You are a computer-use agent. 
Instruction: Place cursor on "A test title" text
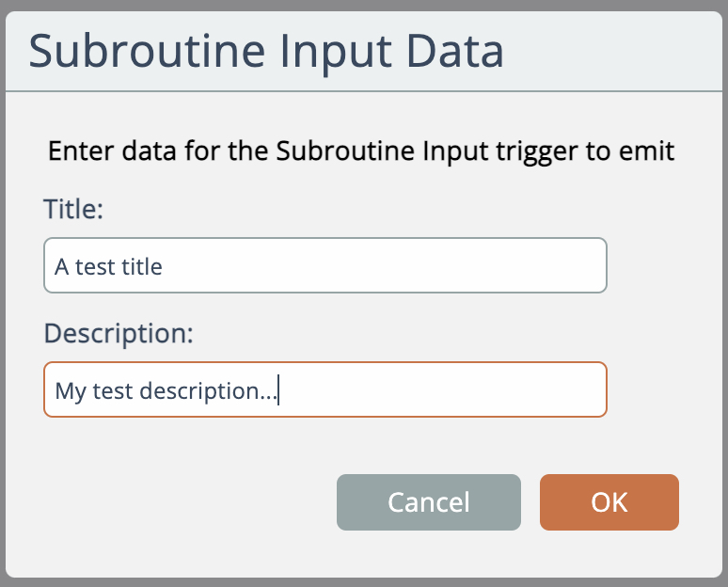tap(108, 266)
